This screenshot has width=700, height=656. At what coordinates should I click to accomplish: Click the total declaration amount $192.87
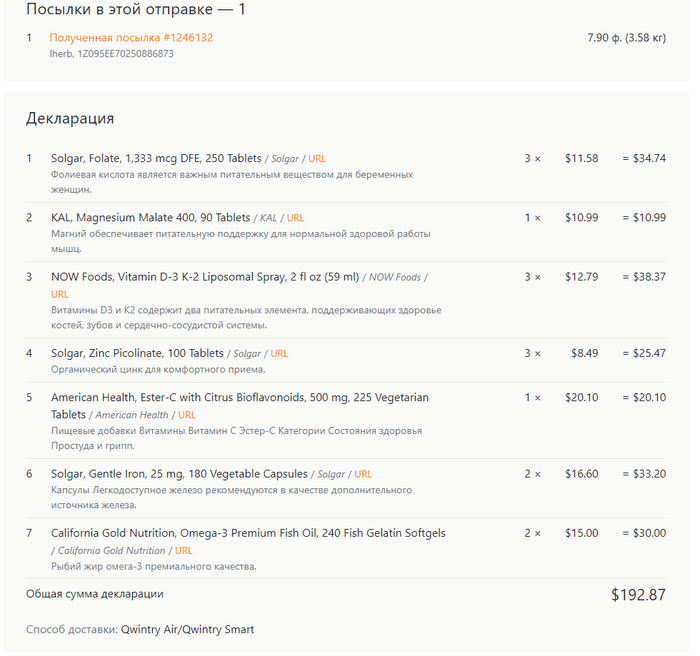[638, 595]
